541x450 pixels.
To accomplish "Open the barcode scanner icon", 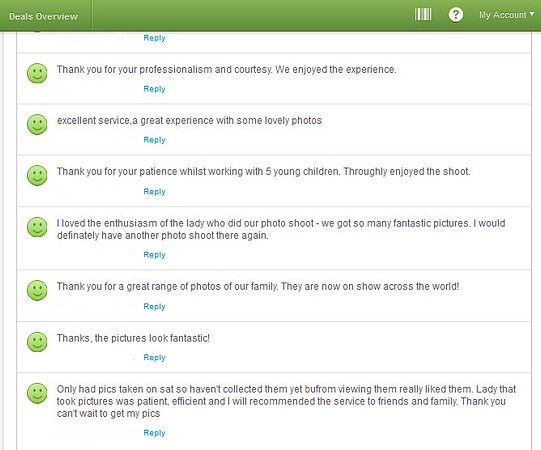I will (423, 15).
